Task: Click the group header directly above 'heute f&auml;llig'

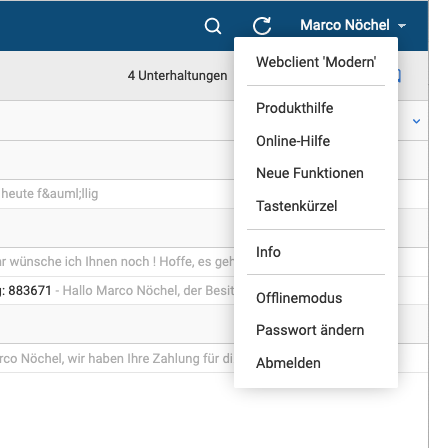Action: [x=117, y=160]
